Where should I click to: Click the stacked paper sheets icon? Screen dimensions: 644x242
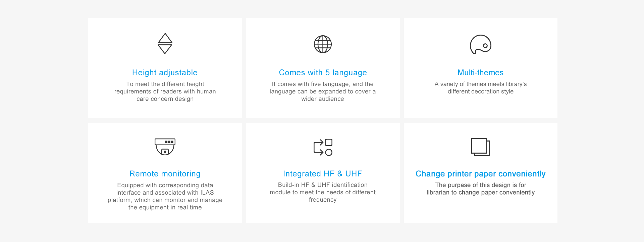click(x=480, y=147)
